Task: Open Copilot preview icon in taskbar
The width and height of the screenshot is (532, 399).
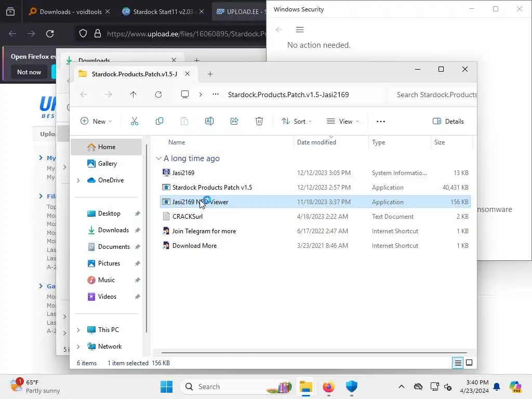Action: pyautogui.click(x=515, y=387)
